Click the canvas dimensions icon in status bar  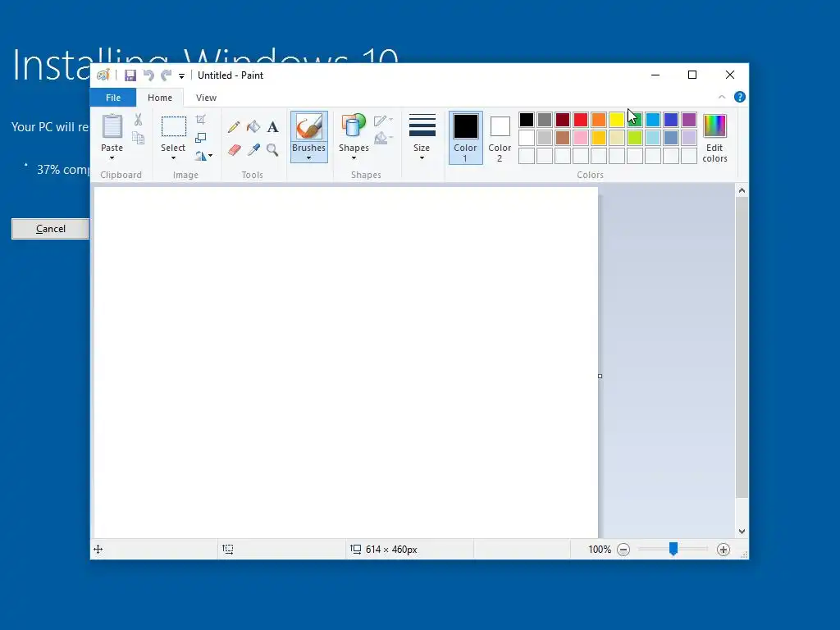click(356, 549)
